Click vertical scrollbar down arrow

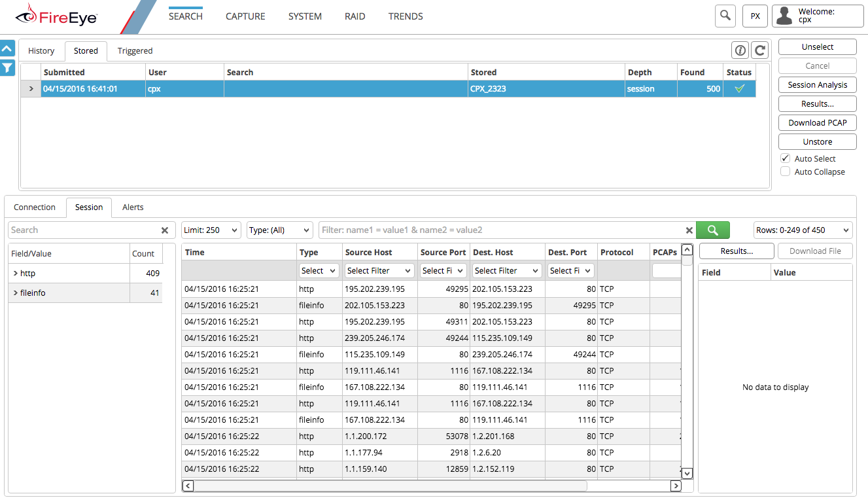click(x=687, y=473)
